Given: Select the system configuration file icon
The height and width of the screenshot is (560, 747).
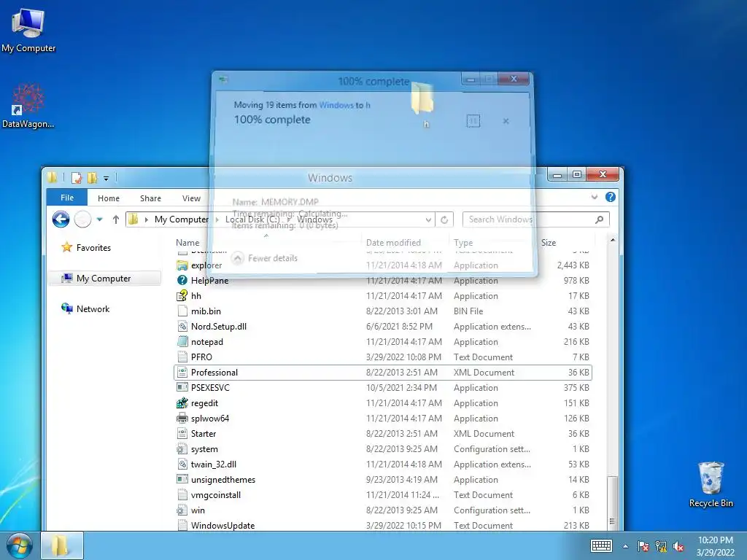Looking at the screenshot, I should tap(182, 449).
